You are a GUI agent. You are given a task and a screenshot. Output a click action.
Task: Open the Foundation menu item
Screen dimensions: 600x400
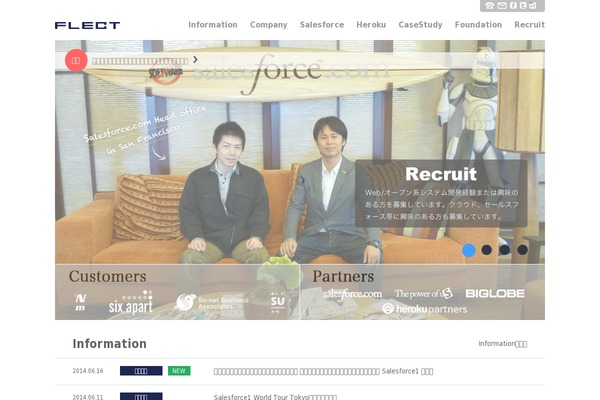point(478,24)
